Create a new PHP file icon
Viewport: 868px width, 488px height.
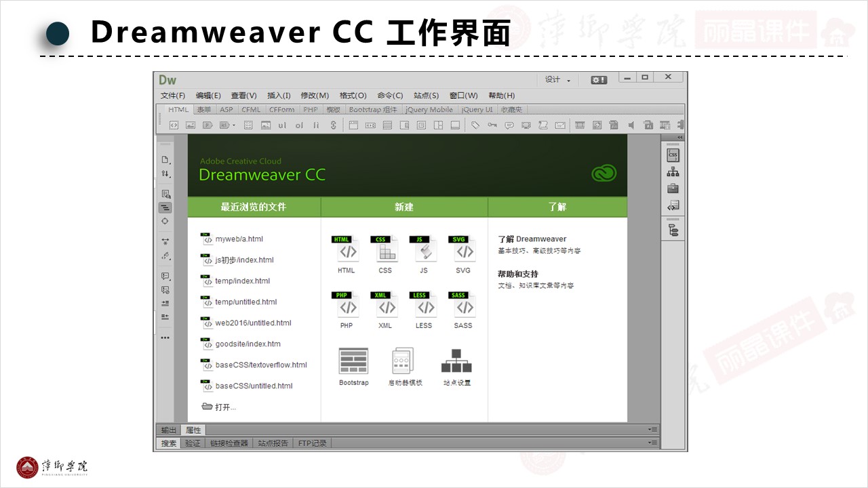click(347, 304)
